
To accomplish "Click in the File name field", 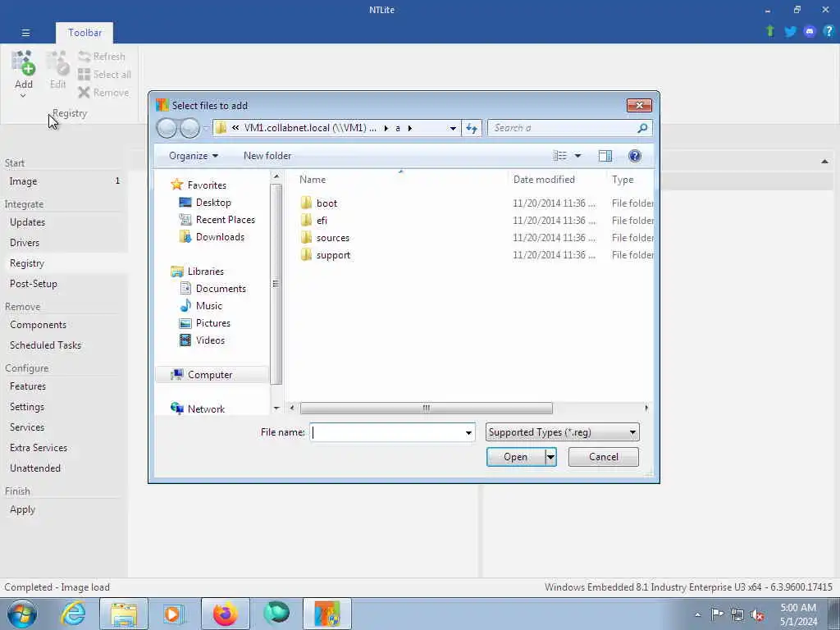I will (387, 432).
